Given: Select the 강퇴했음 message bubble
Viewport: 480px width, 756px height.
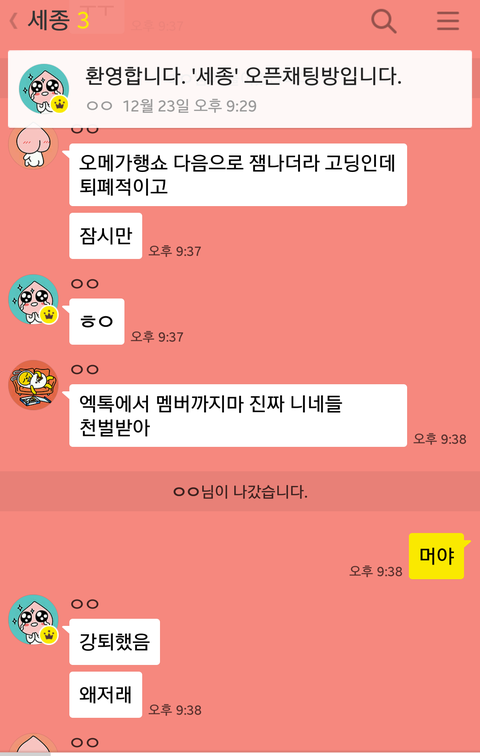Looking at the screenshot, I should pyautogui.click(x=115, y=642).
